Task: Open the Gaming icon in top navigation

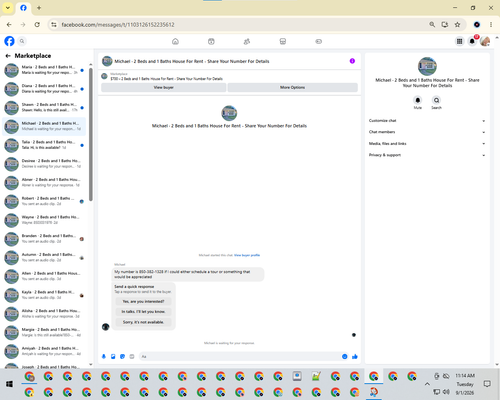Action: (318, 41)
